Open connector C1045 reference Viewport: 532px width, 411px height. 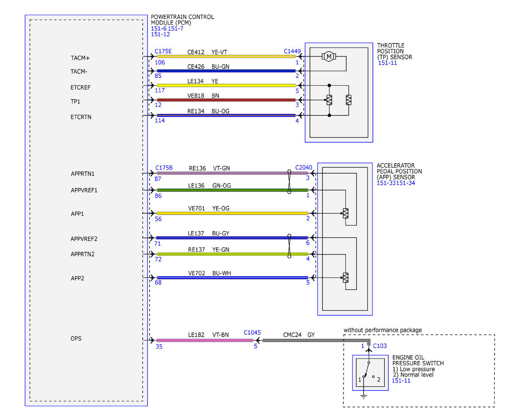coord(252,332)
